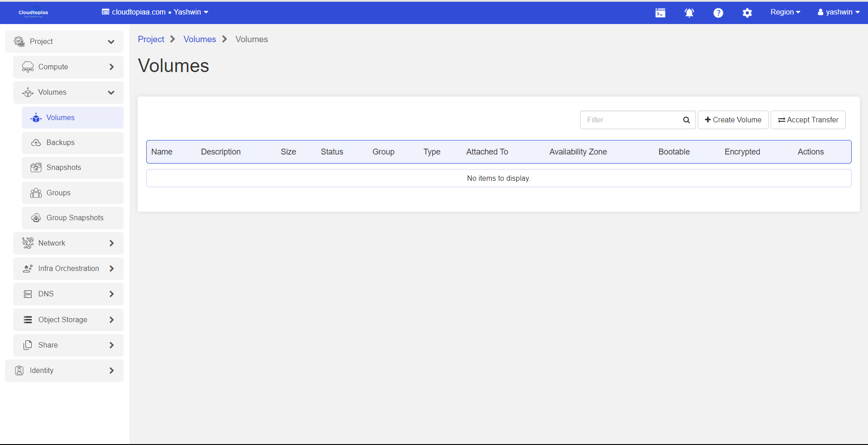868x445 pixels.
Task: Open the yashwin user menu
Action: point(839,12)
